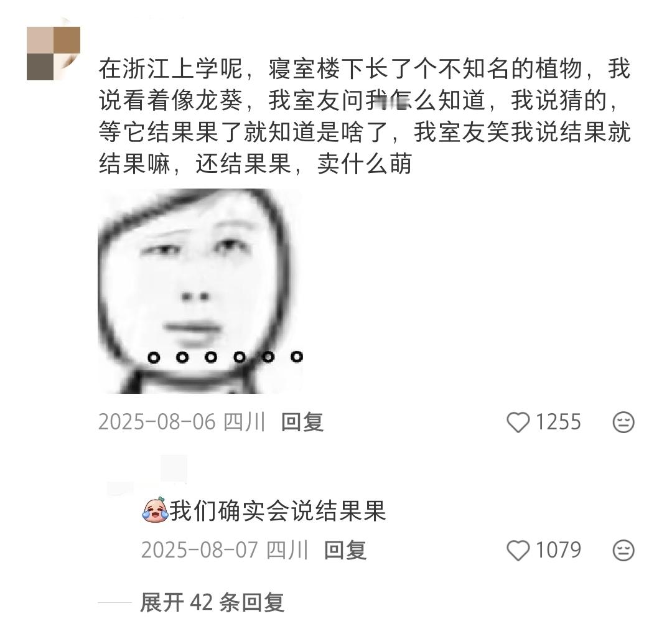Viewport: 672px width, 626px height.
Task: Tap the 四川 location next to 2025-08-07
Action: [287, 550]
